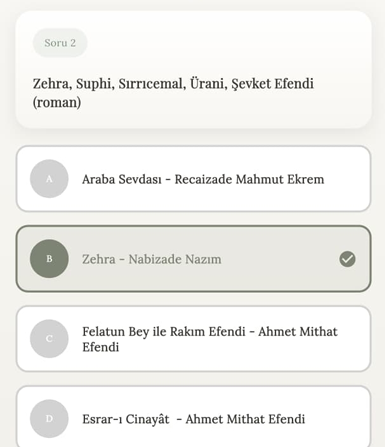
Task: Click the dark B letter circle icon
Action: (x=49, y=259)
